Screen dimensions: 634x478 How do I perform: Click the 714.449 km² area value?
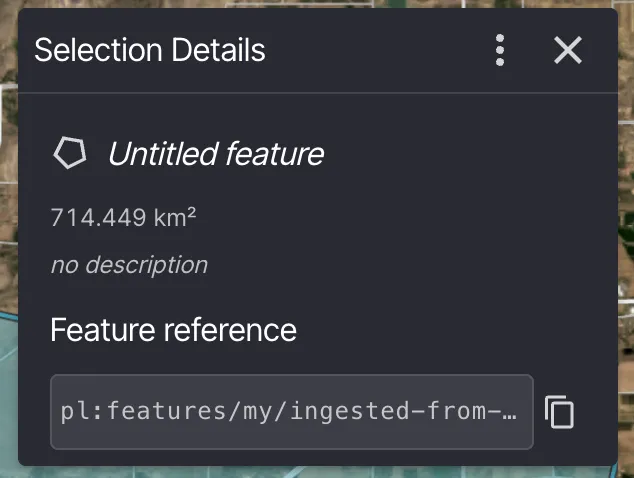(x=123, y=218)
